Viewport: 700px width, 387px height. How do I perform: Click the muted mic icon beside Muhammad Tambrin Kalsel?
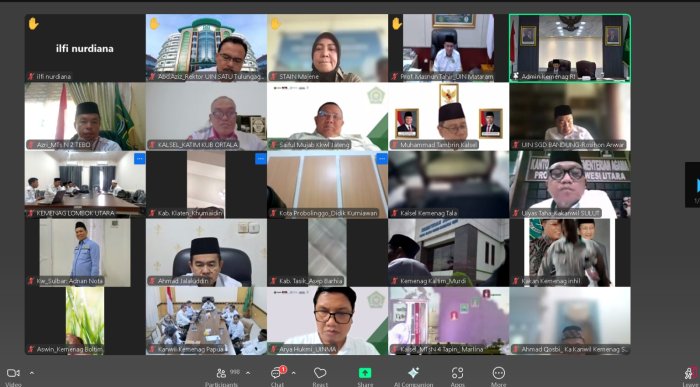pos(395,145)
